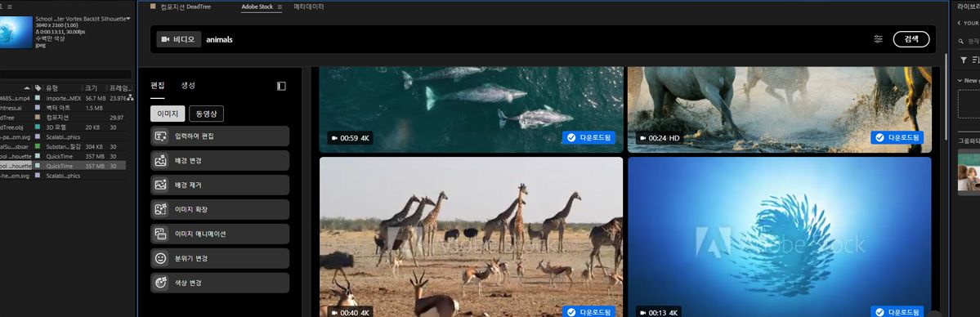Open the footage name dropdown arrow
Image resolution: width=980 pixels, height=317 pixels.
click(128, 19)
